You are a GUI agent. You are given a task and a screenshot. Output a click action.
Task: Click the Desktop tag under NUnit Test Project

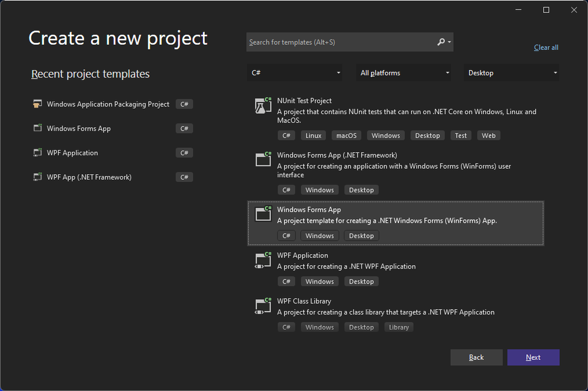(x=427, y=136)
